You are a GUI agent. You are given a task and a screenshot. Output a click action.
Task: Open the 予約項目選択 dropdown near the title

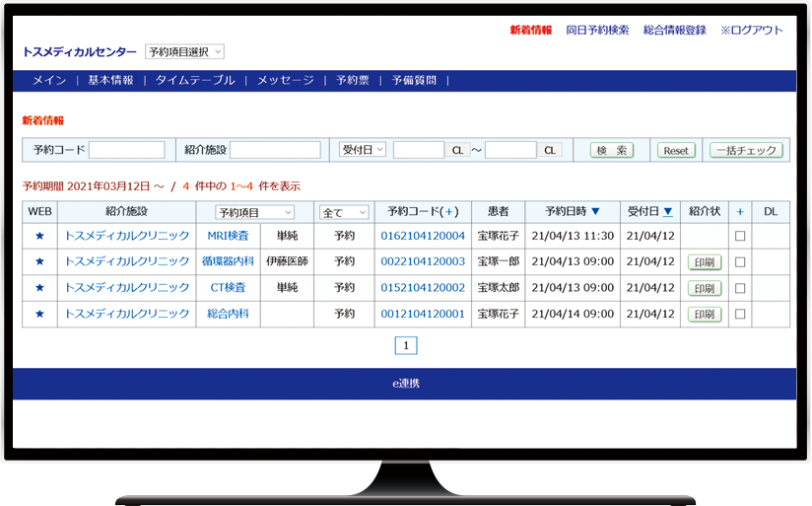tap(184, 51)
